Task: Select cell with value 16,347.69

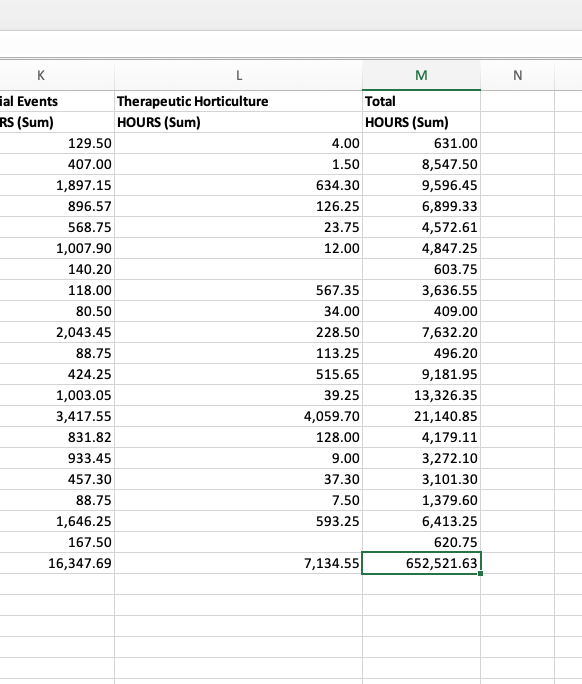Action: click(57, 563)
